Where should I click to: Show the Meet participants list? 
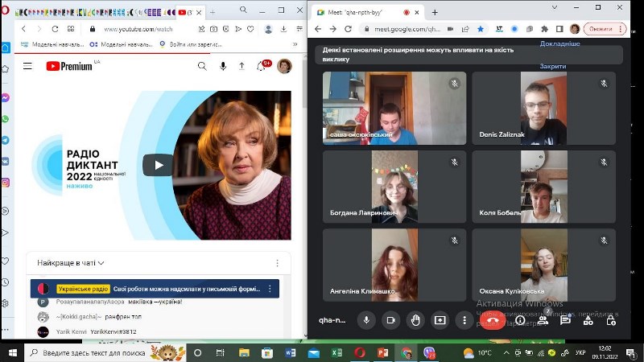(x=543, y=320)
